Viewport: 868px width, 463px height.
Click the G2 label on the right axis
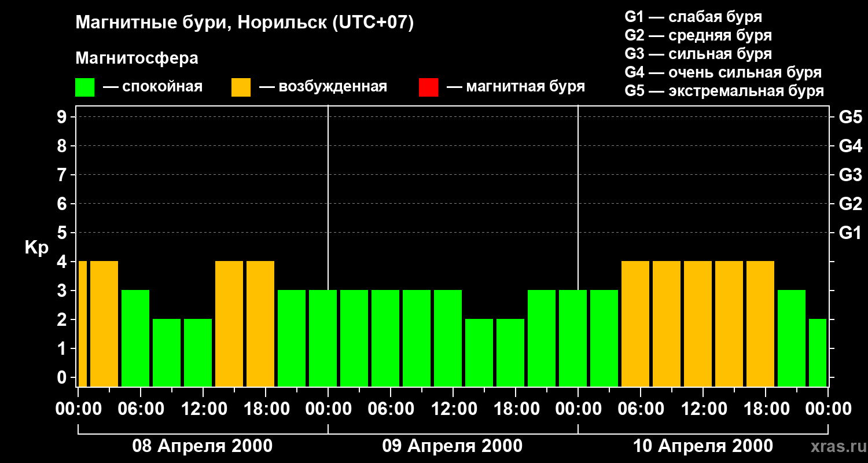pos(850,204)
